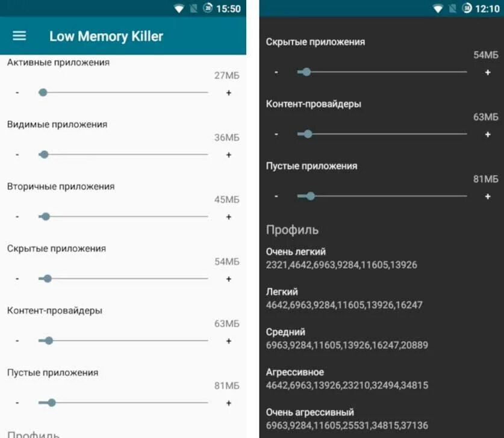This screenshot has width=504, height=438.
Task: Adjust Пустые приложения slider on left screen
Action: coord(123,403)
